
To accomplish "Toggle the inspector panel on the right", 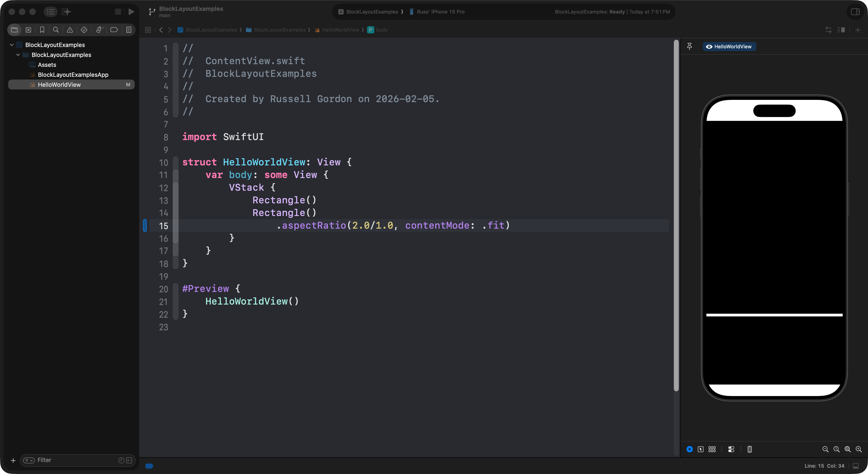I will (855, 12).
